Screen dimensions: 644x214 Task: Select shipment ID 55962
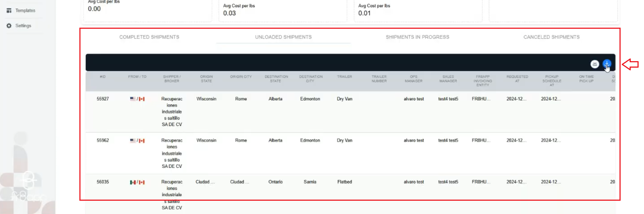point(103,140)
